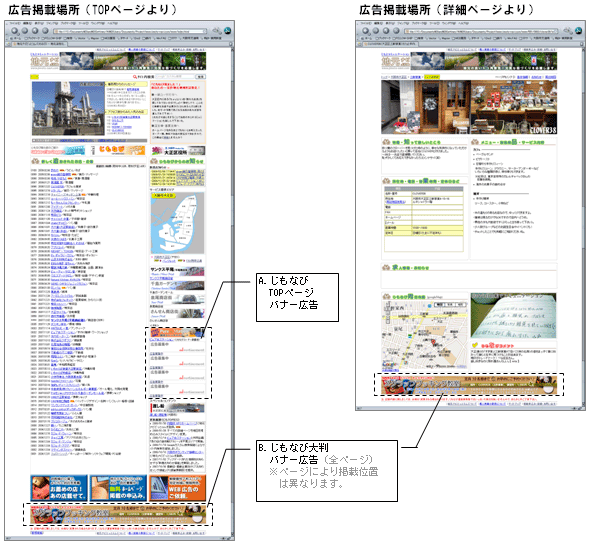Reload the page in the TOP page browser

point(35,31)
